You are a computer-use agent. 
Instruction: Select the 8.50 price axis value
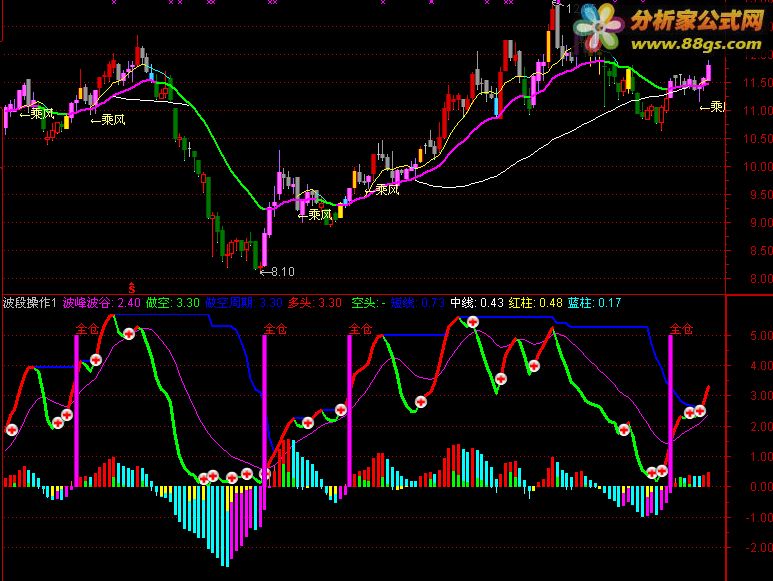[760, 251]
